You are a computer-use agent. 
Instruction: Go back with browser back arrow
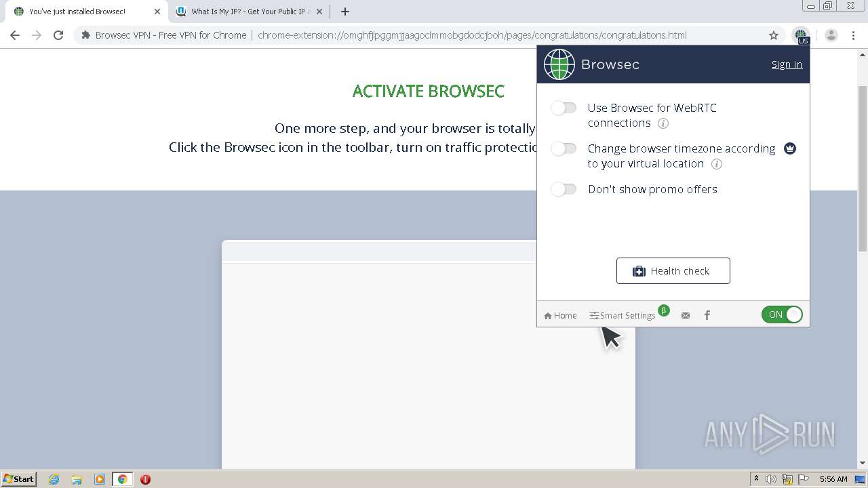[x=15, y=35]
